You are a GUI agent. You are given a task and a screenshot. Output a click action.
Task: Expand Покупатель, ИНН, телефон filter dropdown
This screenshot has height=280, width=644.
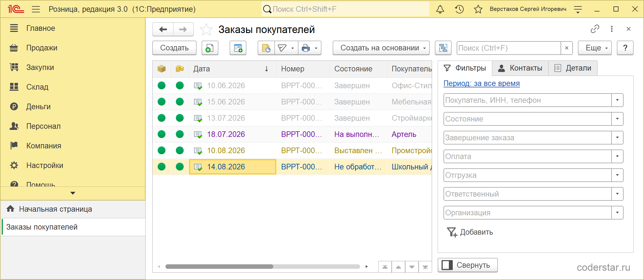[617, 100]
